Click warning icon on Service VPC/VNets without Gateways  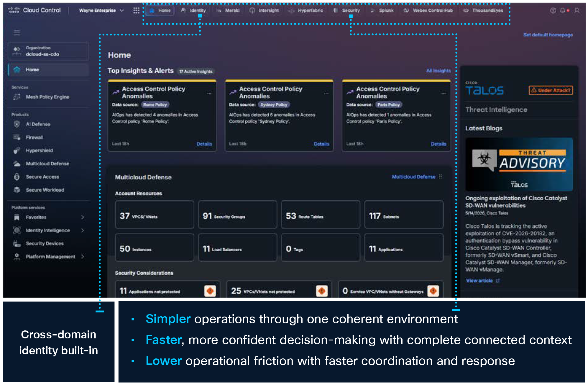pos(433,291)
